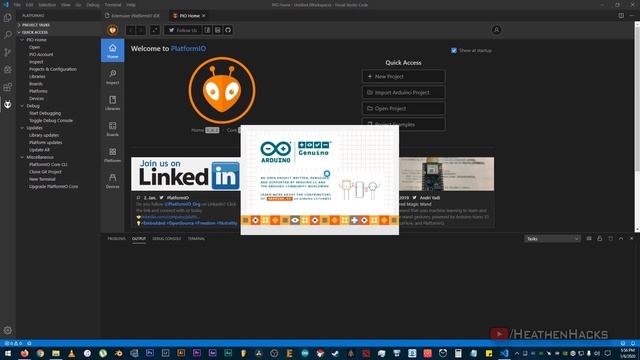Toggle the output scroll lock icon

(600, 238)
